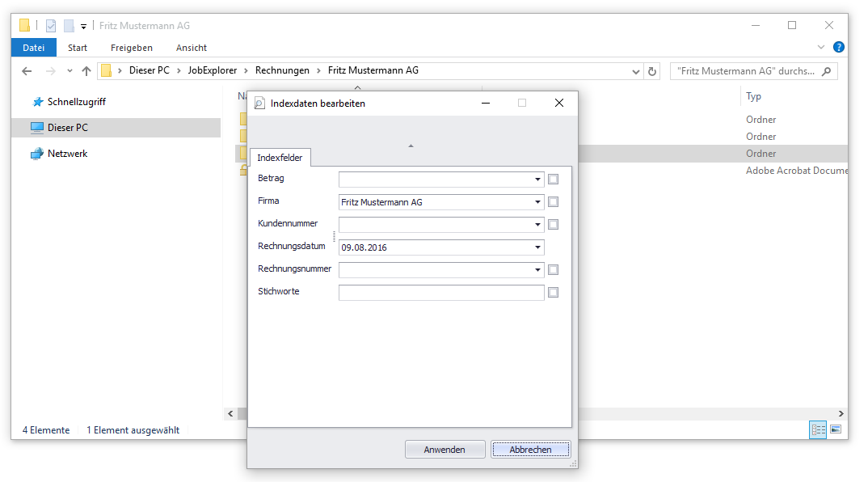Click the refresh icon next to address bar

coord(653,71)
